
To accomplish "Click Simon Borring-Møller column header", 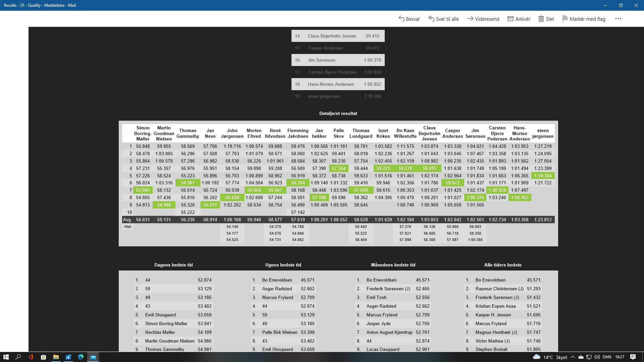I will click(143, 133).
